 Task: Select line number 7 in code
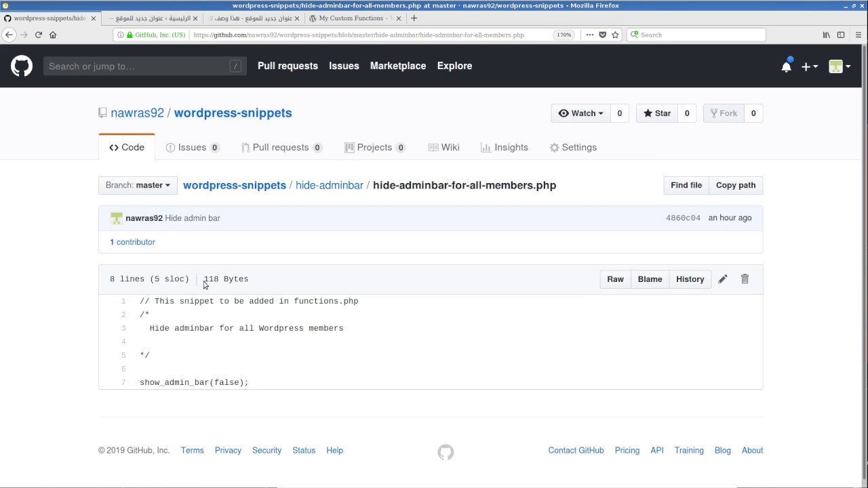tap(123, 382)
